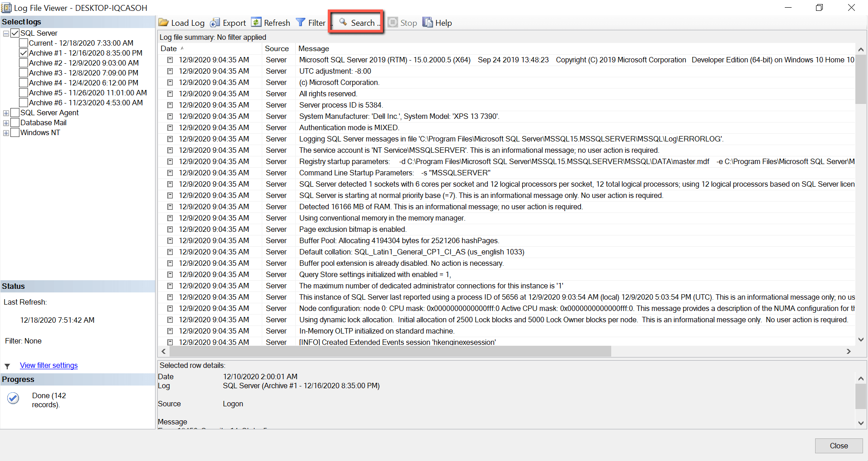
Task: Enable the Archive #3 log checkbox
Action: [24, 73]
